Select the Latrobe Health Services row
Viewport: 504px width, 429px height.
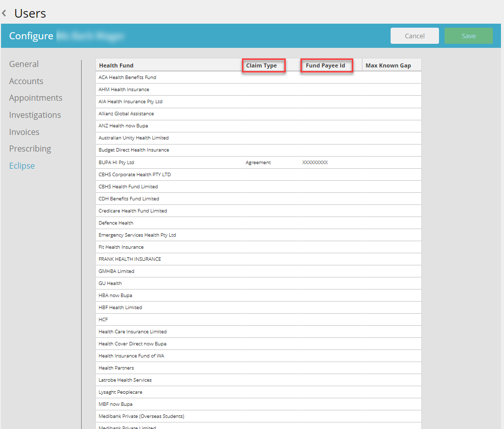(x=259, y=380)
